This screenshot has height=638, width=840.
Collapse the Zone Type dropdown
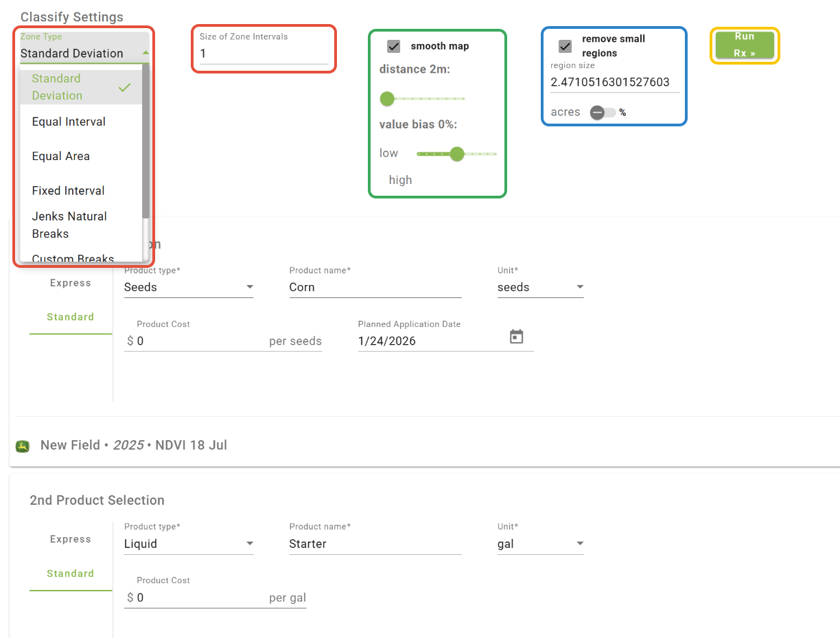pos(145,53)
